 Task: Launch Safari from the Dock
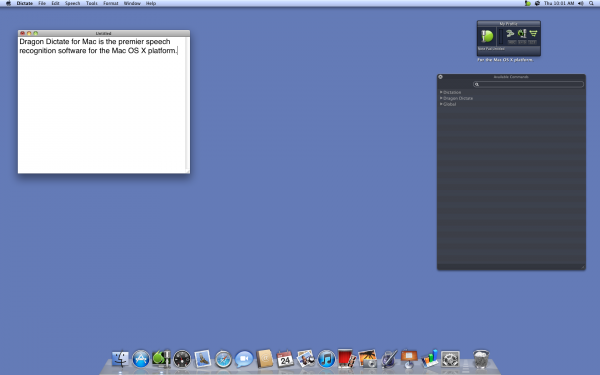(x=223, y=359)
